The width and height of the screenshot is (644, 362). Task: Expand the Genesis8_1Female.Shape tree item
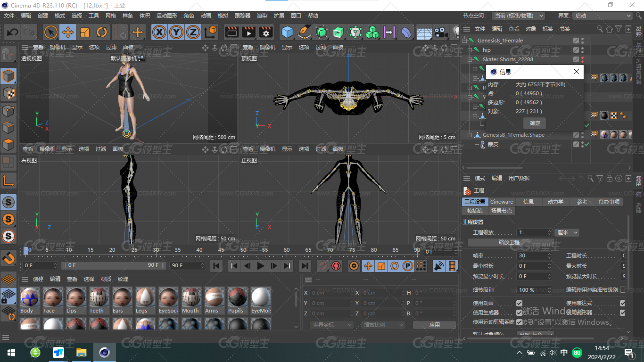[x=470, y=135]
